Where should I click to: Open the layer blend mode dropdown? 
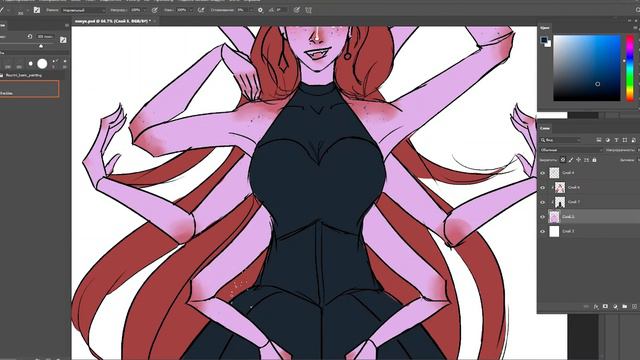(x=571, y=150)
